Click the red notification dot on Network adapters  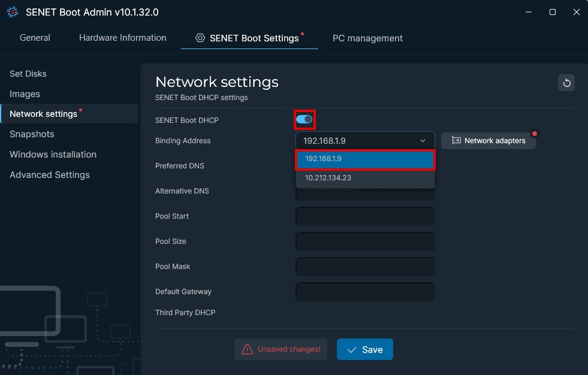pos(534,134)
